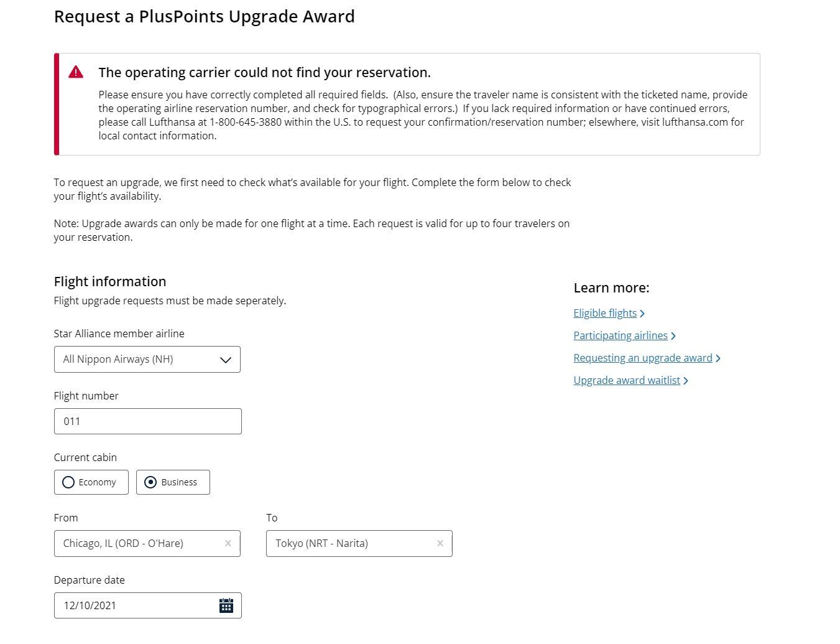Open the Requesting an upgrade award link
Viewport: 840px width, 644px height.
click(x=643, y=358)
